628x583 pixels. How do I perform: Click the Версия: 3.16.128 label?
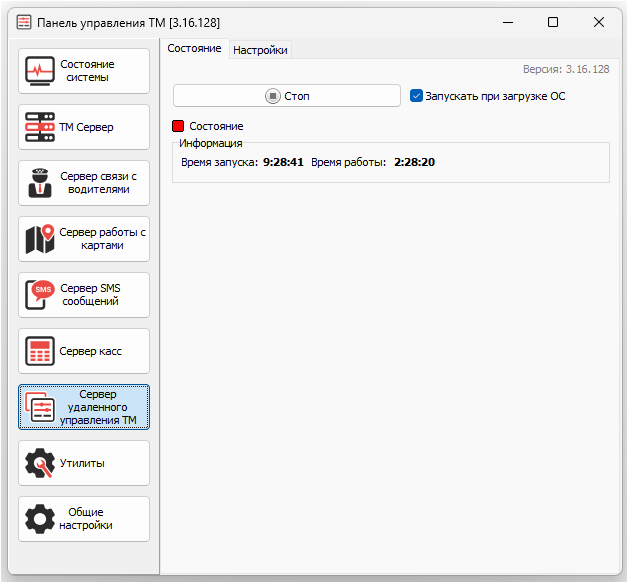coord(566,69)
